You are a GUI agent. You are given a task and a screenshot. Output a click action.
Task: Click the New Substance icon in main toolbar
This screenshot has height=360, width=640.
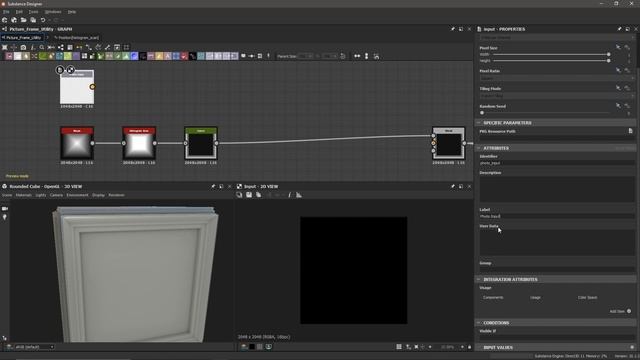point(4,20)
